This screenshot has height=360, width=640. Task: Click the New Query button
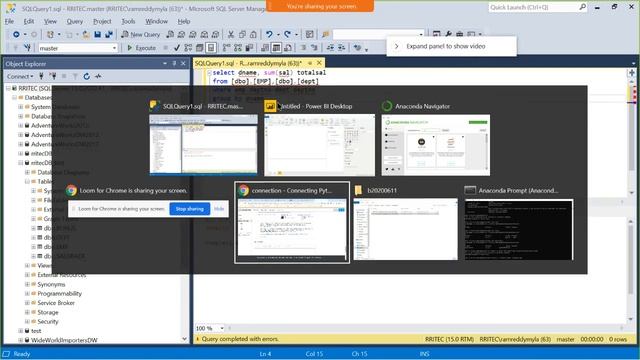point(141,35)
